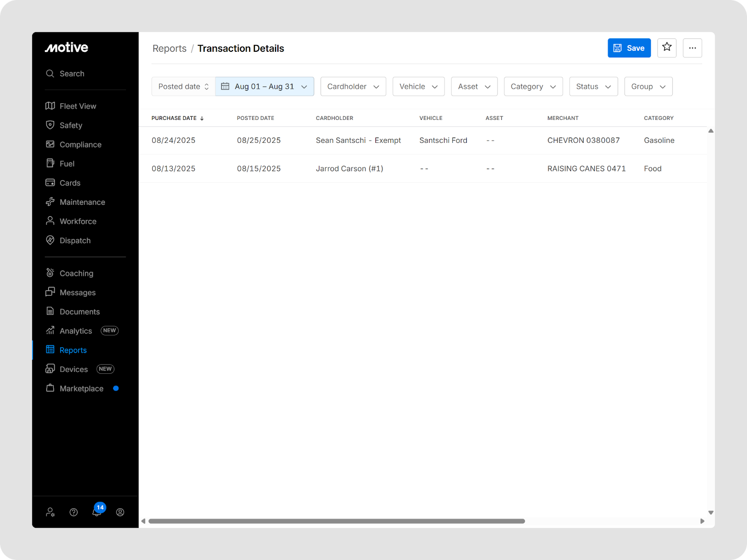Click the Search field in sidebar
The width and height of the screenshot is (747, 560).
(x=72, y=74)
